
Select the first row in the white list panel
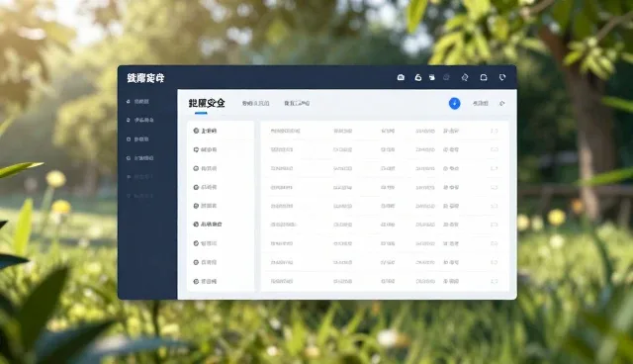click(221, 131)
